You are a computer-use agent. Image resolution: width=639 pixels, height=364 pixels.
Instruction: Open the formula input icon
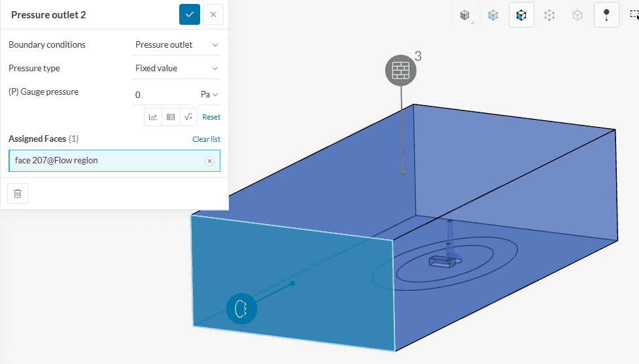pos(188,117)
